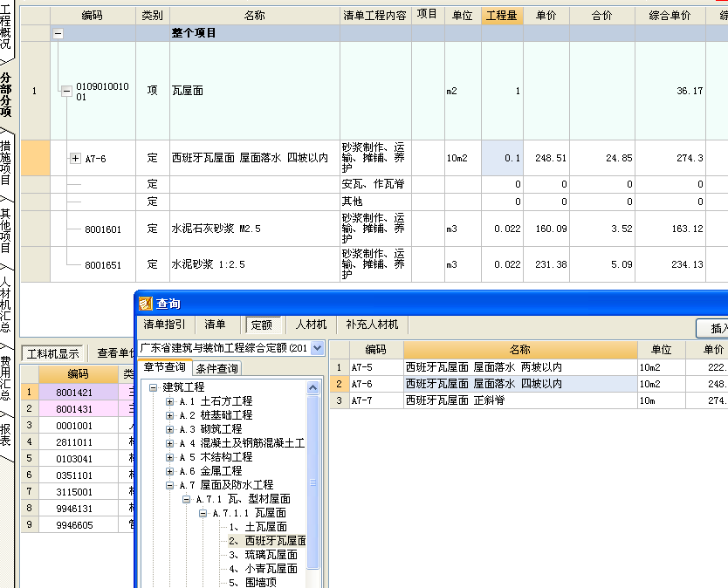This screenshot has height=588, width=728.
Task: Collapse A.7 屋面及防水工程 node
Action: 170,485
